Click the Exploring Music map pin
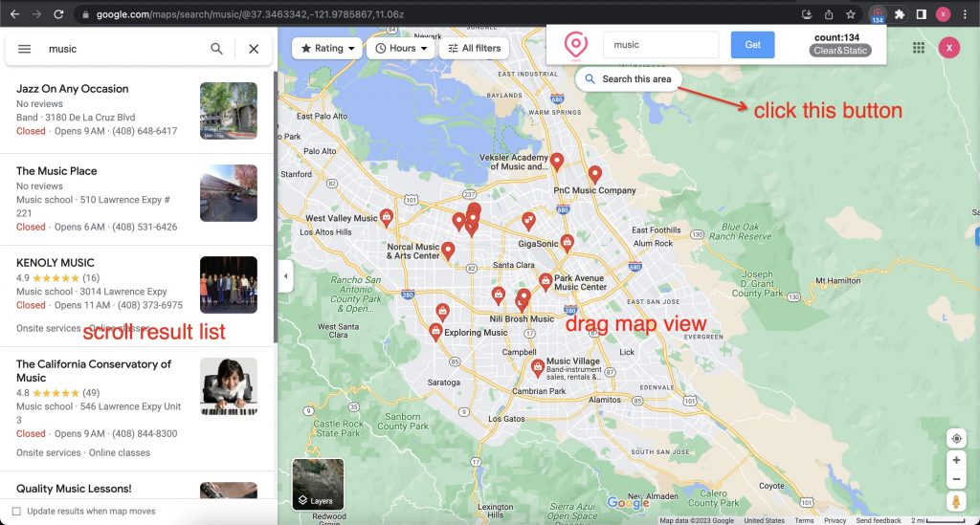 [x=436, y=332]
